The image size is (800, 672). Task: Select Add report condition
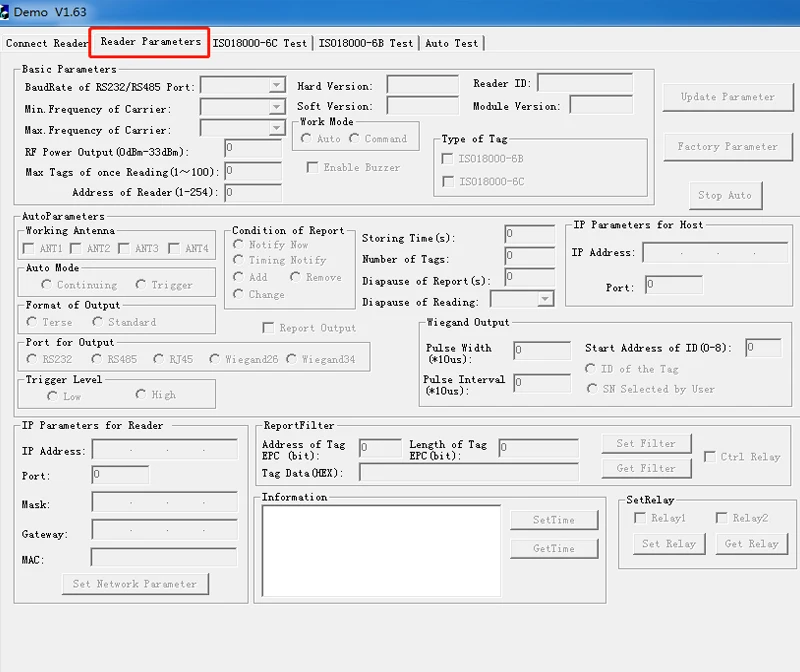click(x=238, y=277)
